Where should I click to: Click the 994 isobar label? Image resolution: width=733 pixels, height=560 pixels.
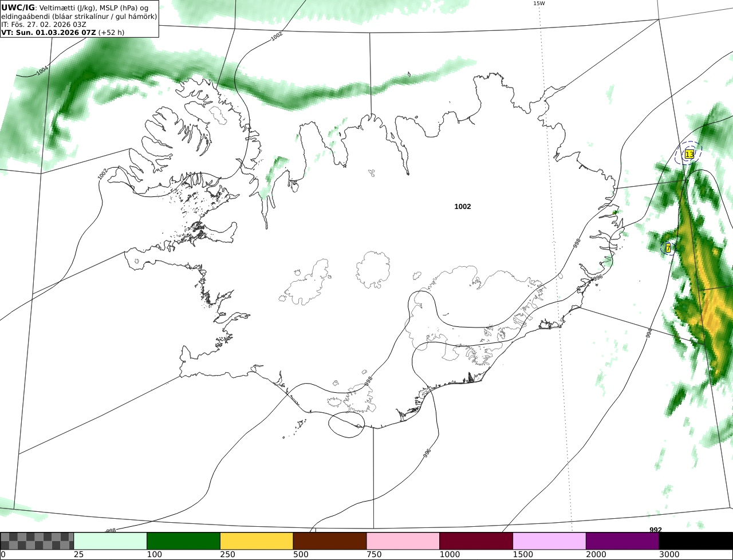(x=649, y=333)
